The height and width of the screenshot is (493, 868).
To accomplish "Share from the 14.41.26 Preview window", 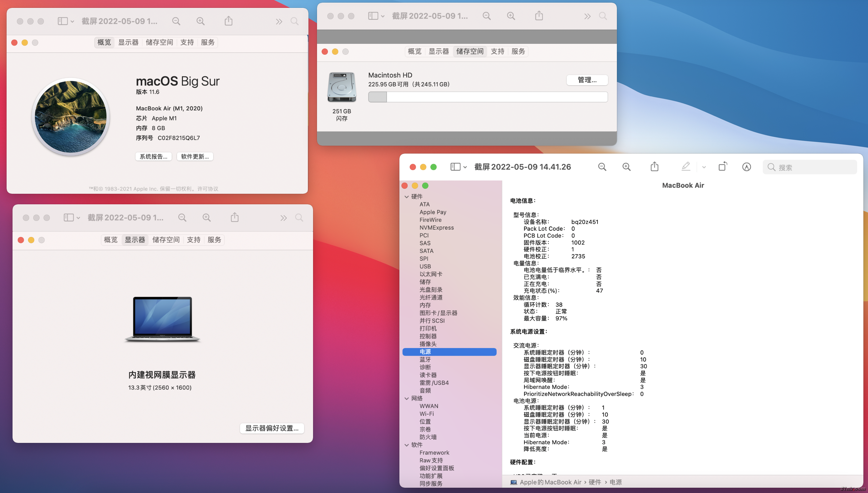I will click(x=654, y=166).
